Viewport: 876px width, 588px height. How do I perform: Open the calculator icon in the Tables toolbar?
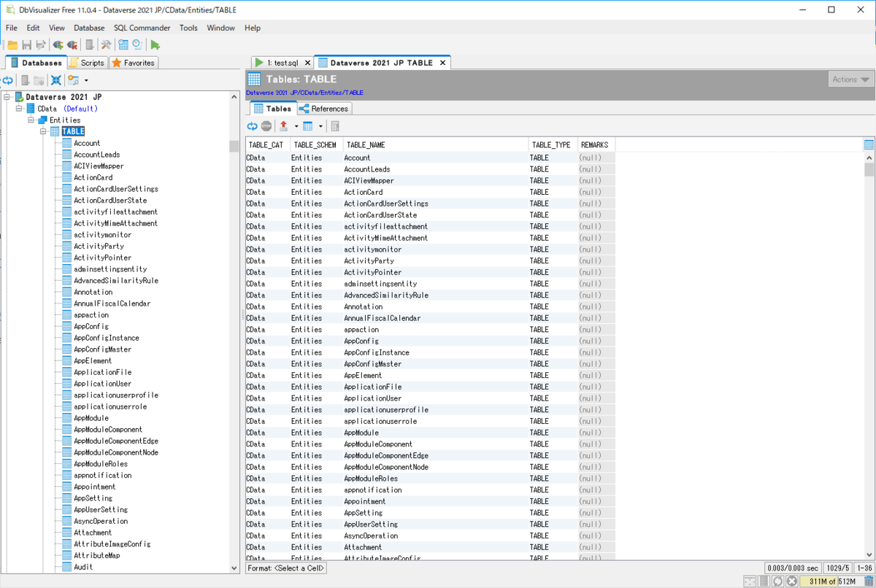pyautogui.click(x=334, y=125)
